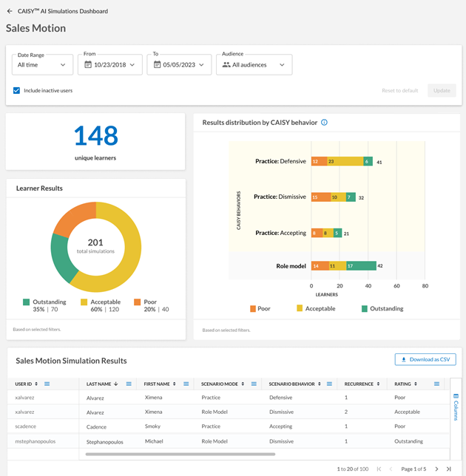Click the CAISY AI Simulations Dashboard breadcrumb
This screenshot has height=476, width=466.
pos(63,11)
